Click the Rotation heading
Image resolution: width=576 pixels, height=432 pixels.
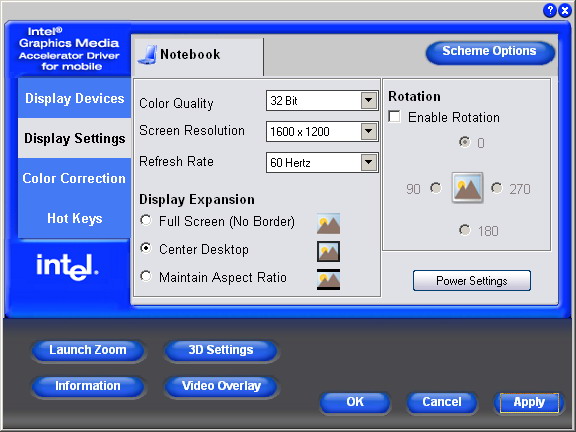414,96
